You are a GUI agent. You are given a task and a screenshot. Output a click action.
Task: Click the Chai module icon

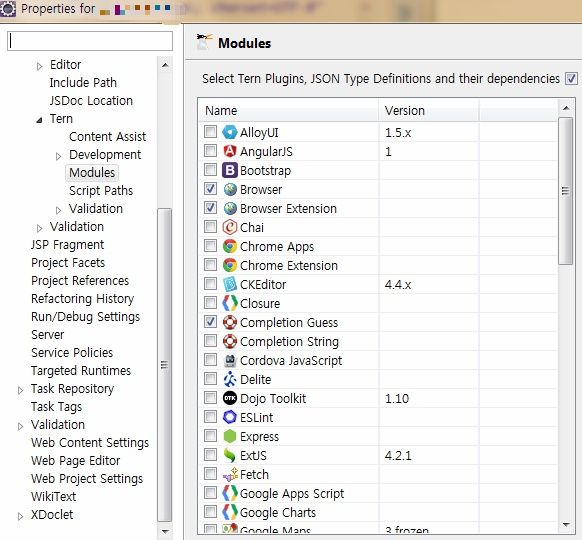[230, 227]
